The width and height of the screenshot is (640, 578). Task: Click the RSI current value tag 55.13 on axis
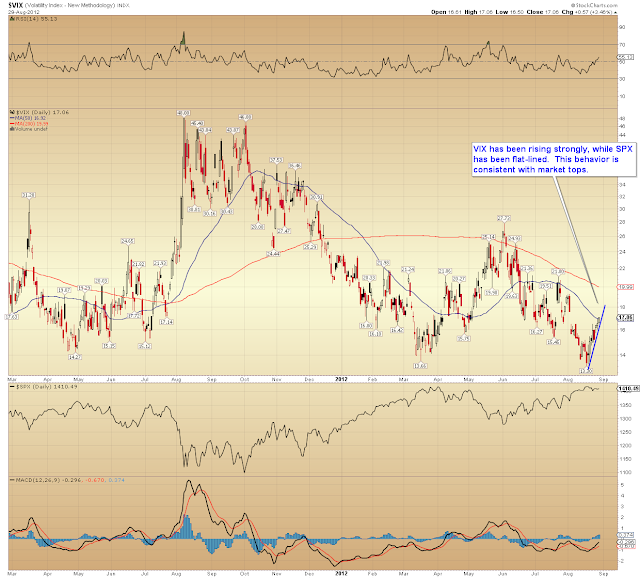(626, 57)
